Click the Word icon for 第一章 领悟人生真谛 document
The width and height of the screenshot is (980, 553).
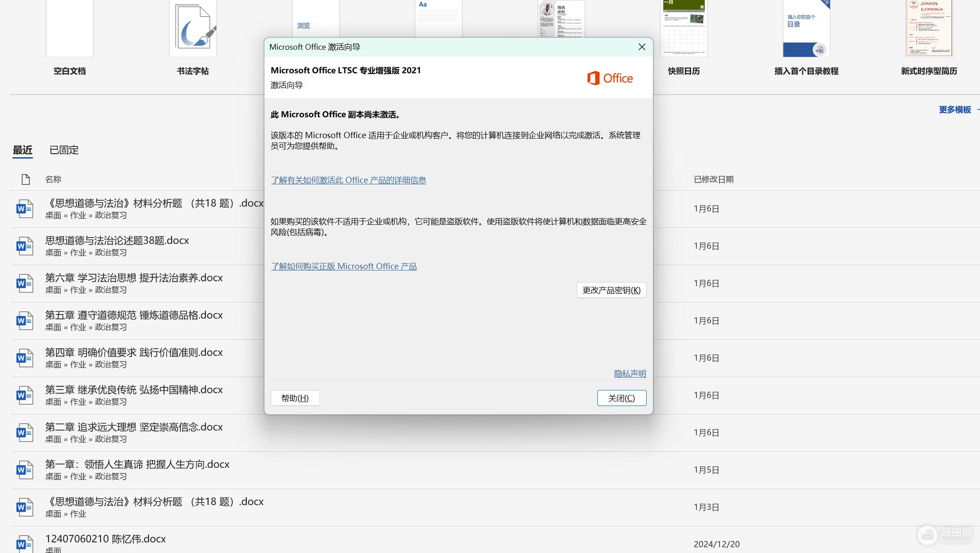(25, 470)
